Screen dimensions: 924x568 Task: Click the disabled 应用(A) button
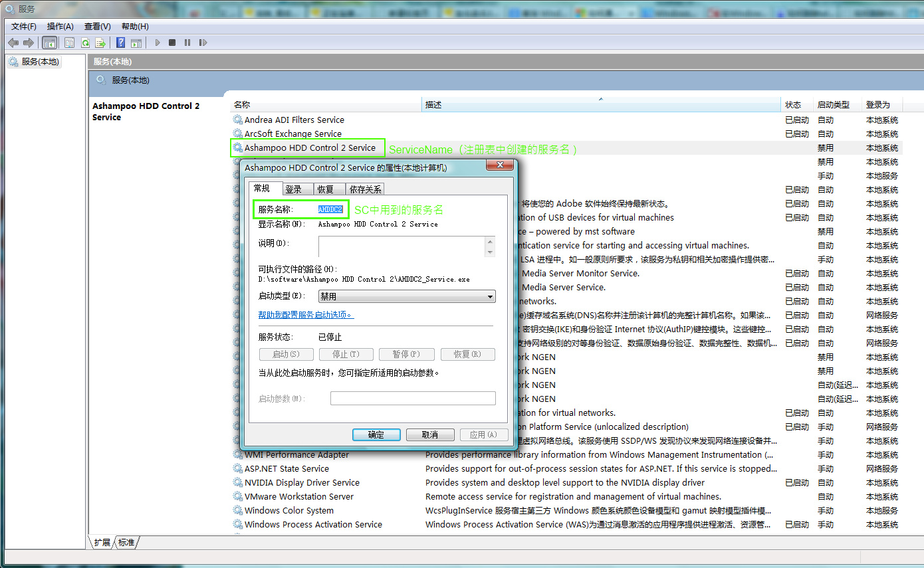(484, 434)
